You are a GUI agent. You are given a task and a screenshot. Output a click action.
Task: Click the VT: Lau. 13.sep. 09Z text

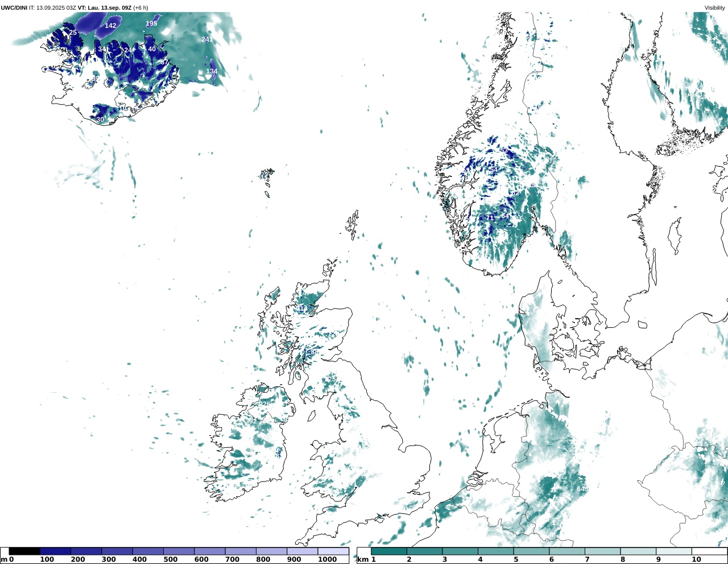click(105, 7)
